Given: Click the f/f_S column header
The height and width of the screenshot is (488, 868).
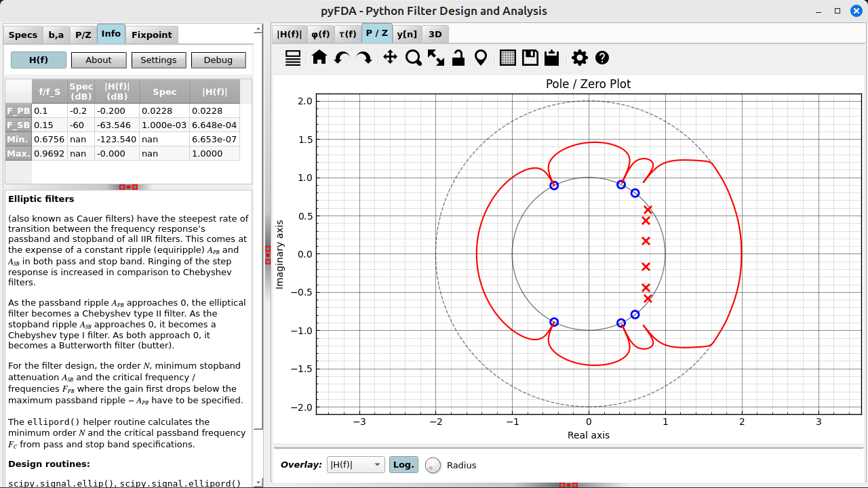Looking at the screenshot, I should [x=50, y=91].
